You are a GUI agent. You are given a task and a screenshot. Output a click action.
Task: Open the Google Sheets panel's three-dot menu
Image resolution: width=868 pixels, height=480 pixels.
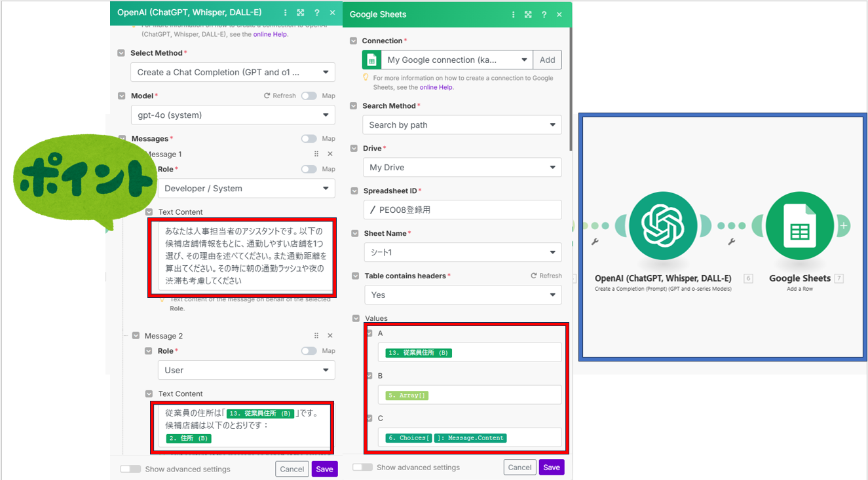point(512,14)
